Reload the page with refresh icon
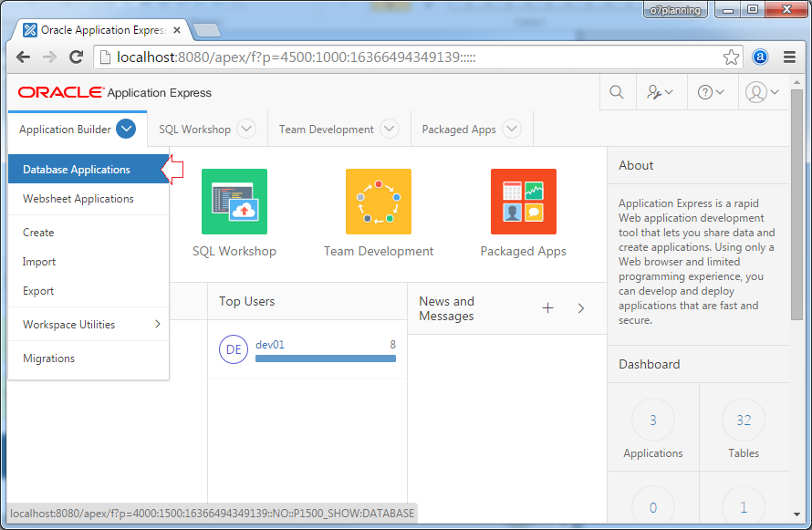The height and width of the screenshot is (530, 812). [76, 57]
